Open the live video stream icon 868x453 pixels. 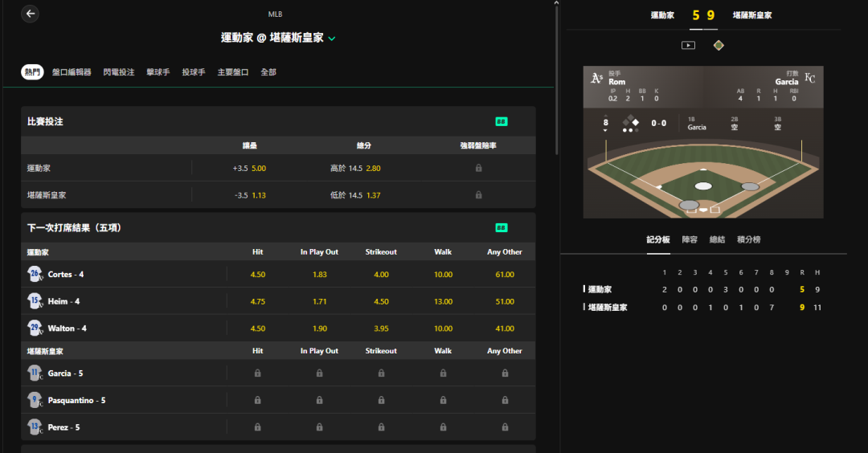coord(688,45)
